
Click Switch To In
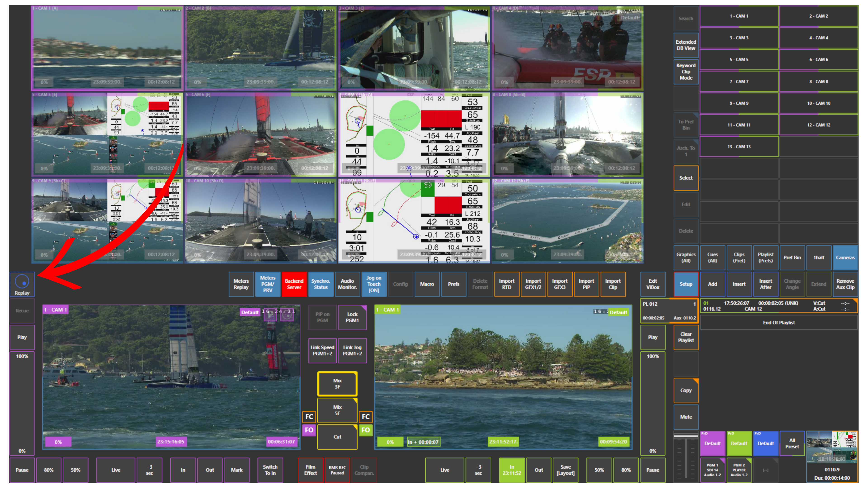(270, 470)
